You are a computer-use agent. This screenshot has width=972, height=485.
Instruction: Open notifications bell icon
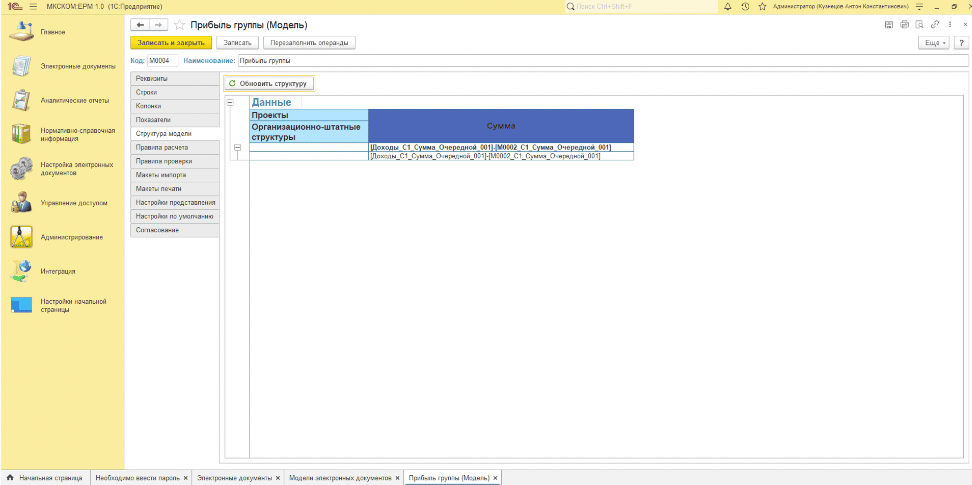pos(744,7)
